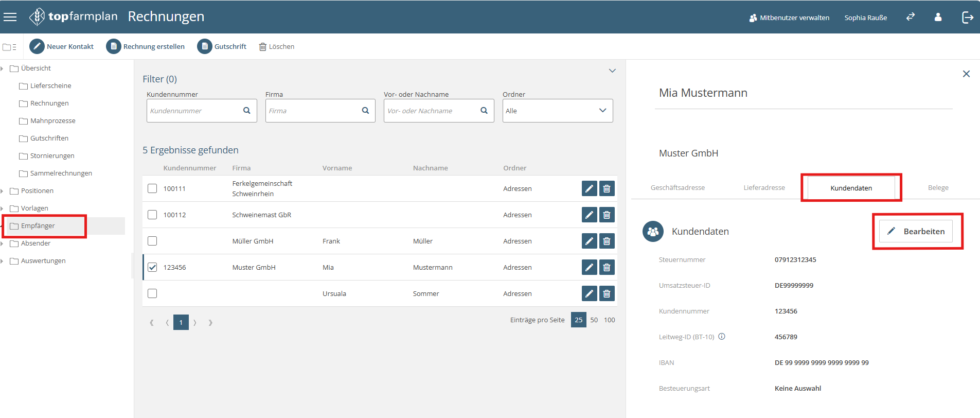Expand the Positionen tree node
Viewport: 980px width, 418px height.
click(3, 191)
